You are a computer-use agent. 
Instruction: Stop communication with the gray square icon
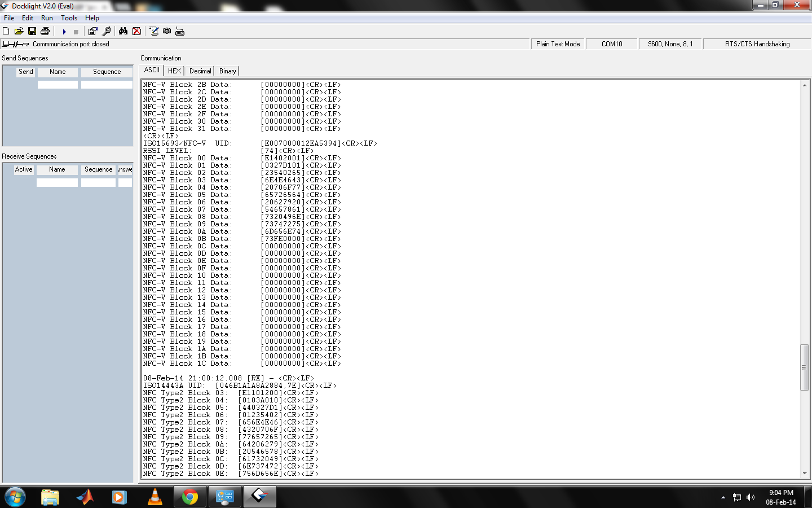click(76, 32)
